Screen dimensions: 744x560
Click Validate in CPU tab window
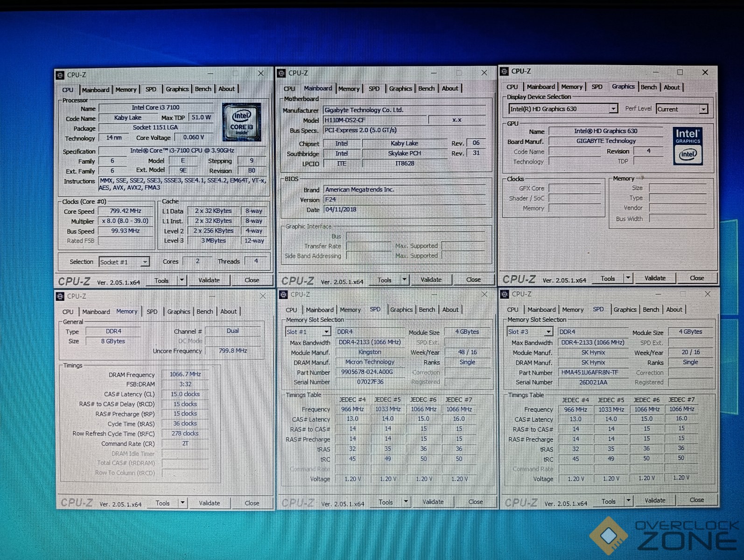(209, 280)
